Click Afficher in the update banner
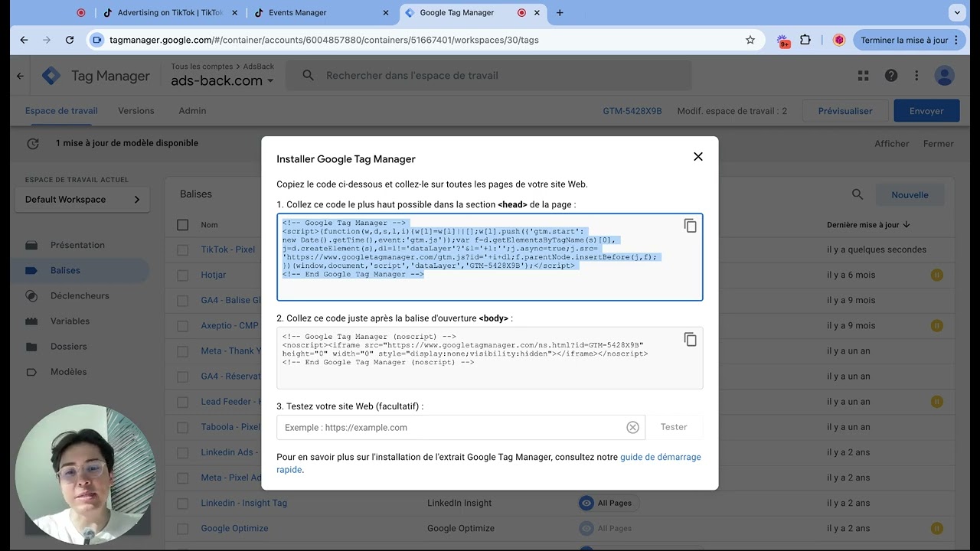 892,143
